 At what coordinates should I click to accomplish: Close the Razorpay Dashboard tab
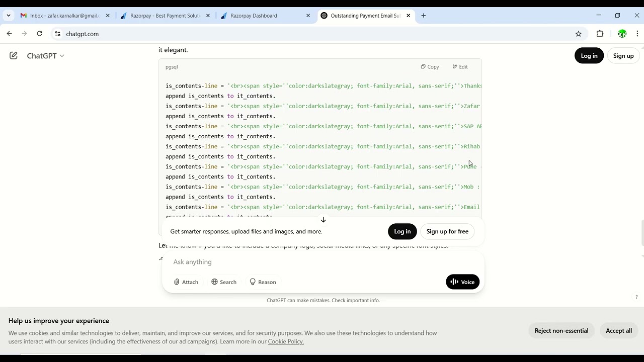[x=308, y=16]
